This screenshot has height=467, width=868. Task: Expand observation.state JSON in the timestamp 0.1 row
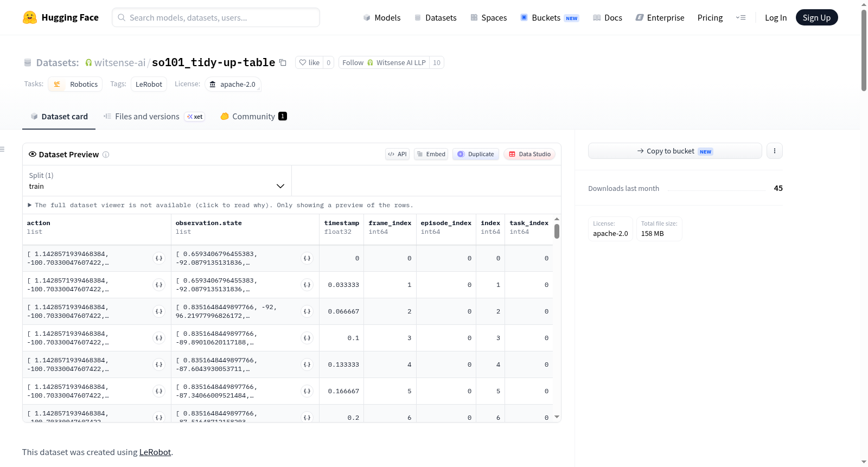[307, 338]
